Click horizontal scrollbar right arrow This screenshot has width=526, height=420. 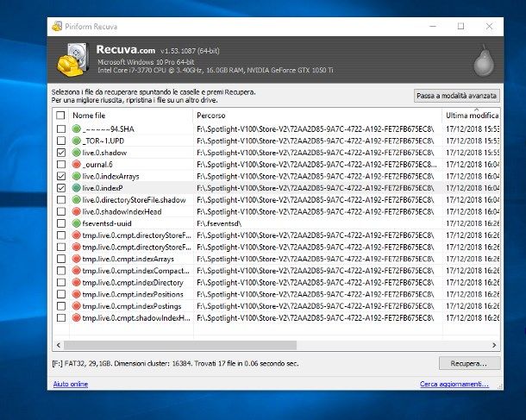(x=494, y=345)
